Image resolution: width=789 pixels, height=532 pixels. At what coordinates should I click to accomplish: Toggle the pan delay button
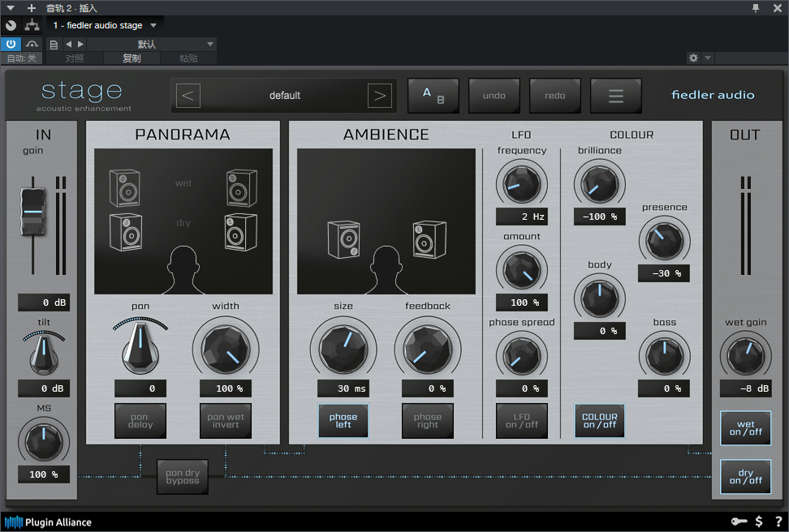(140, 421)
